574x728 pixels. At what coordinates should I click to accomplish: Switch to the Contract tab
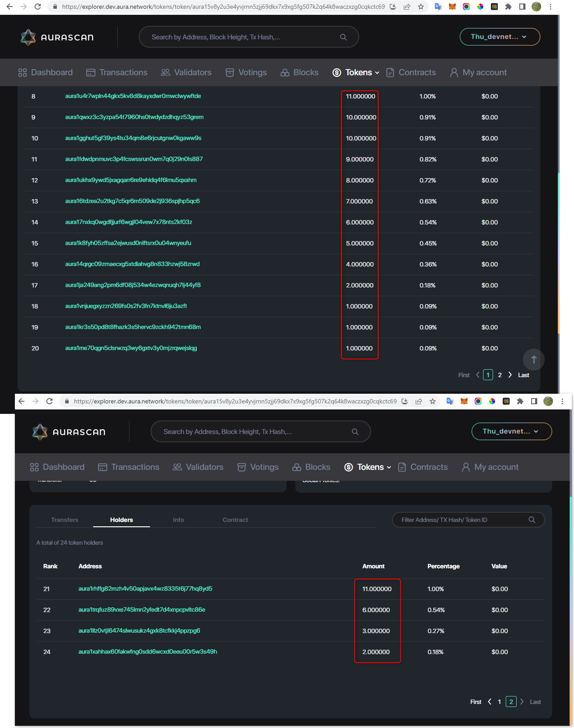point(235,520)
